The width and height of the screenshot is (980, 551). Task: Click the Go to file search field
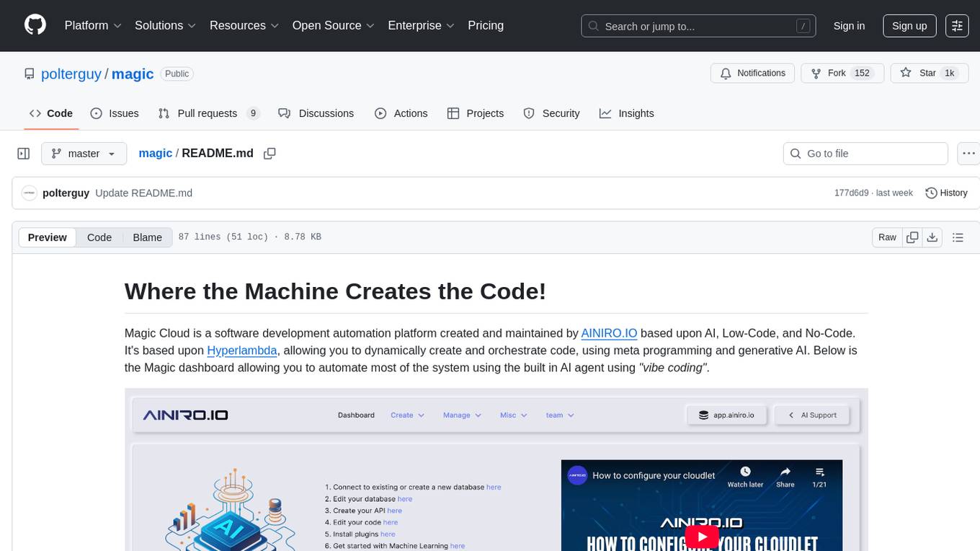click(x=865, y=154)
